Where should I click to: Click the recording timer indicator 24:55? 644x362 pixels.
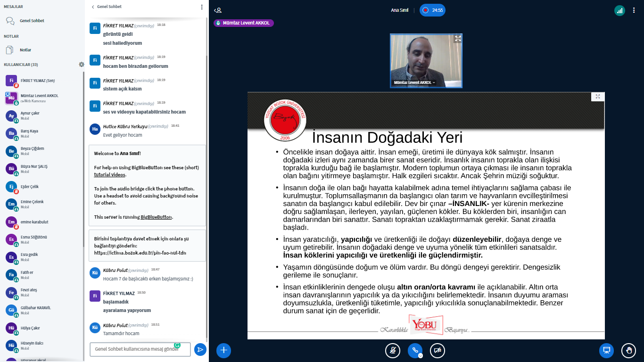pos(432,10)
